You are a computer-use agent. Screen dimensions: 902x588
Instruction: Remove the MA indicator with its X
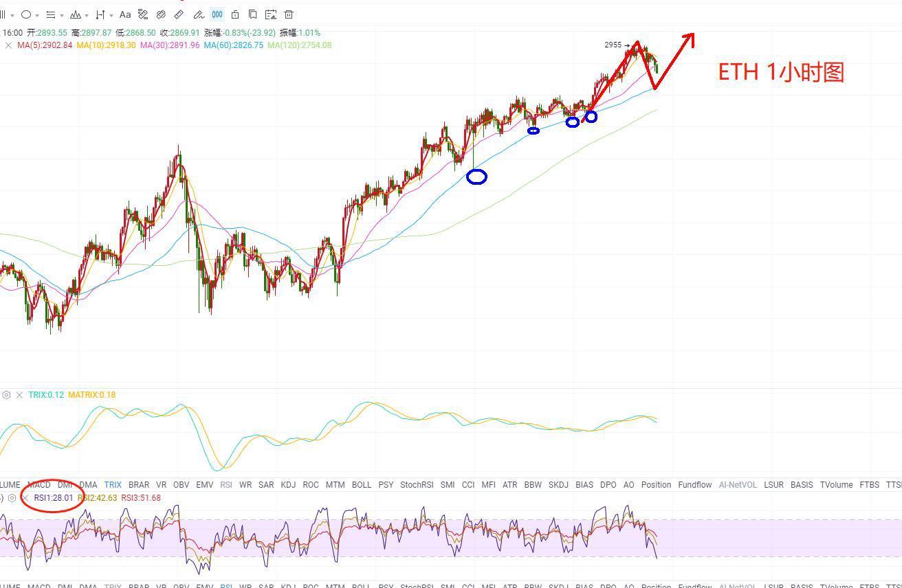click(8, 45)
